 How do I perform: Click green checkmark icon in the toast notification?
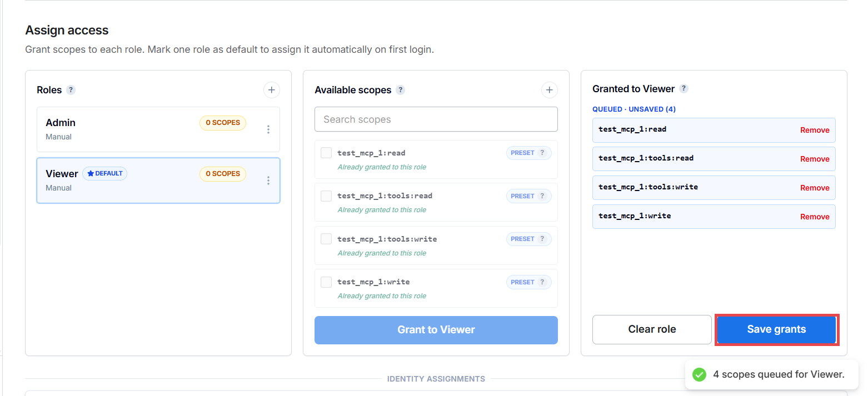[x=699, y=374]
